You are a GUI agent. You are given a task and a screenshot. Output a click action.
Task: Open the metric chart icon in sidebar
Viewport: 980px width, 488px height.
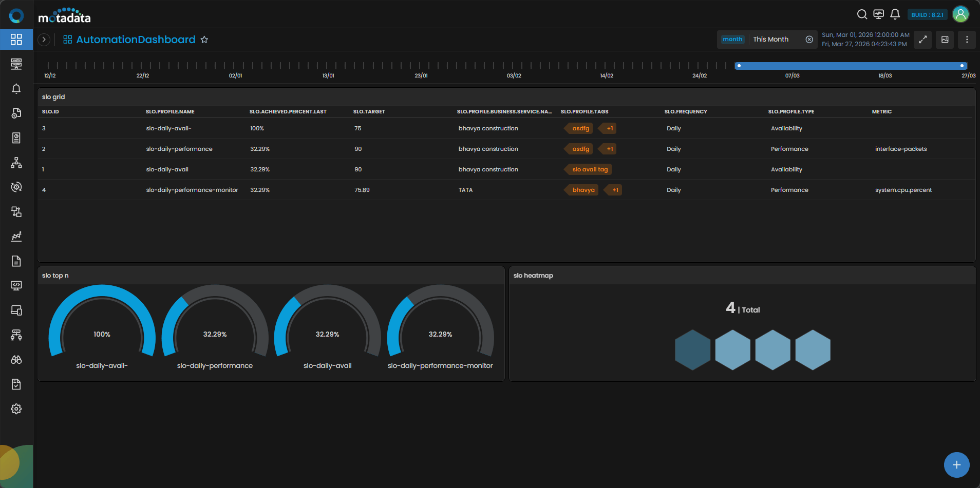pos(16,237)
